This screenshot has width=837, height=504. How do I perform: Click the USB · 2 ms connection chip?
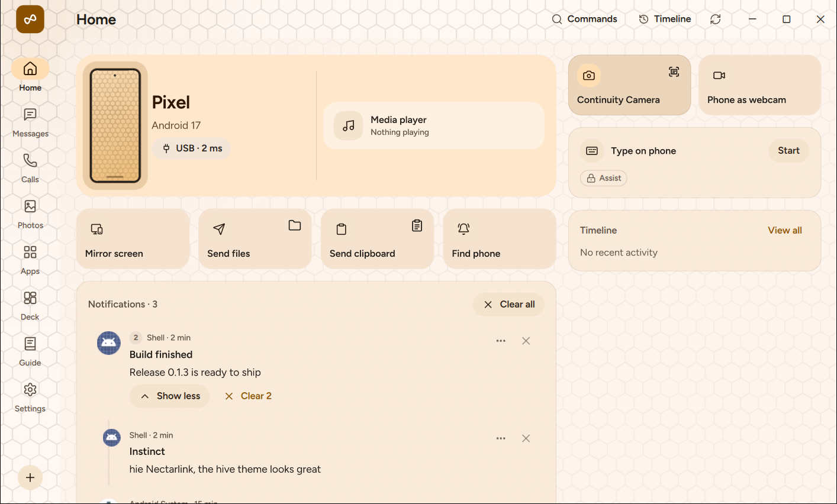coord(192,148)
